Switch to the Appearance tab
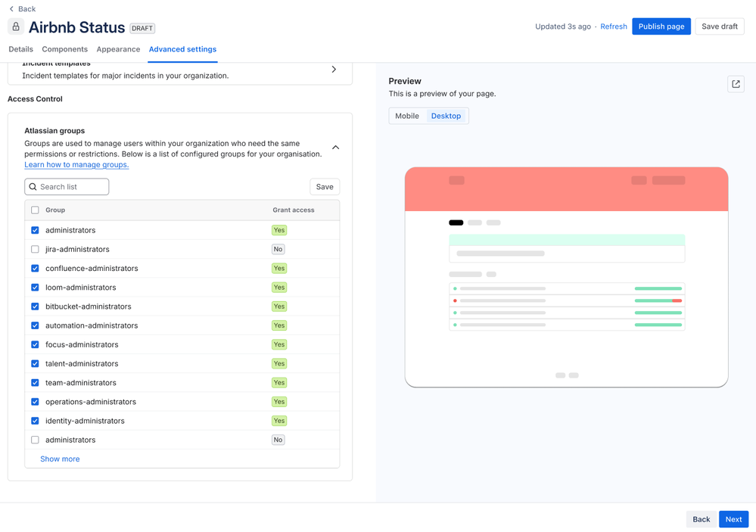 118,49
